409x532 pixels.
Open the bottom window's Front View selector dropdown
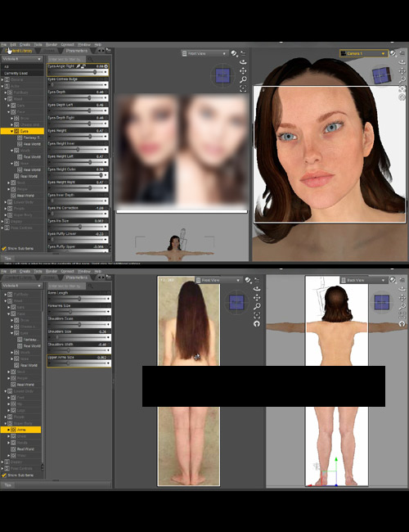218,280
